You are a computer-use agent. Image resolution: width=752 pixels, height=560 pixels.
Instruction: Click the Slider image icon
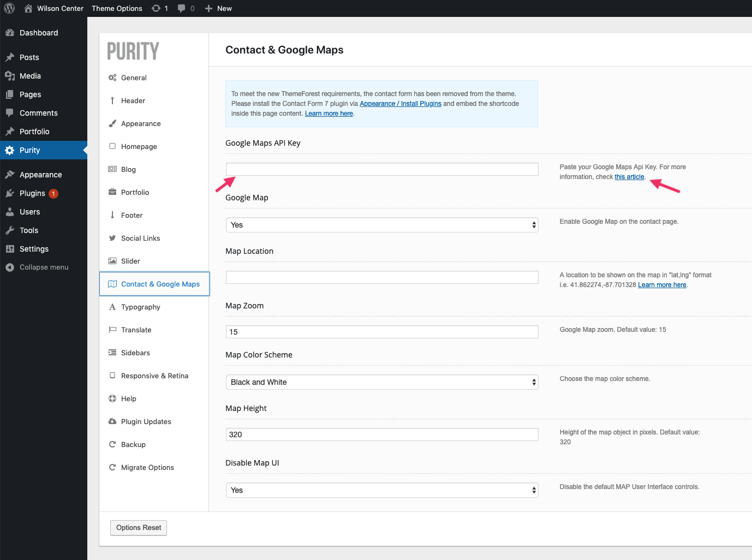click(x=112, y=261)
